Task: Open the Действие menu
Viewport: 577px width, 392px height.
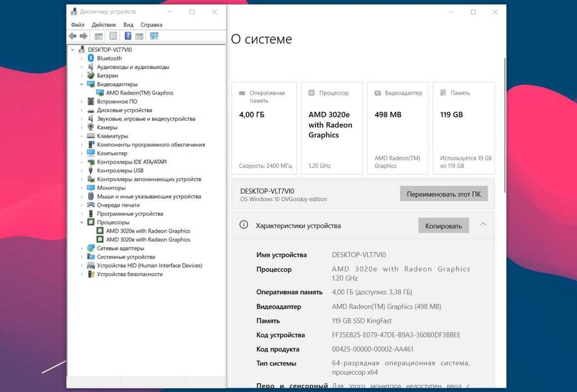Action: [104, 25]
